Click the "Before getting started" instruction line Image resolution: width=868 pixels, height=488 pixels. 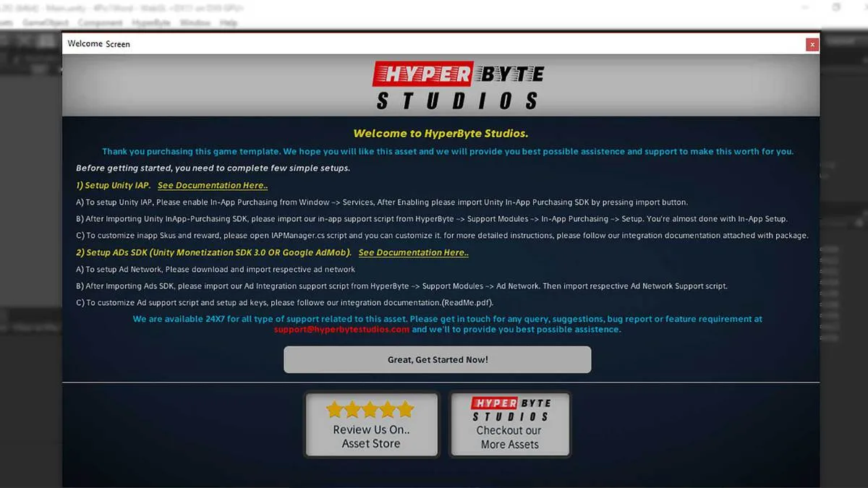pos(213,168)
